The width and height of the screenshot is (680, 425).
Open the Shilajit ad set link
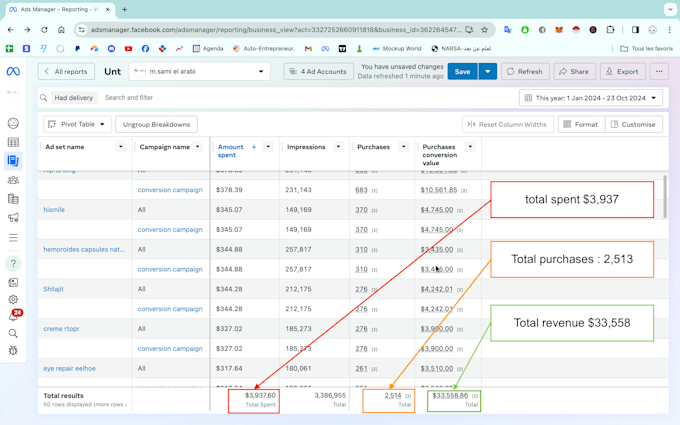pos(53,289)
